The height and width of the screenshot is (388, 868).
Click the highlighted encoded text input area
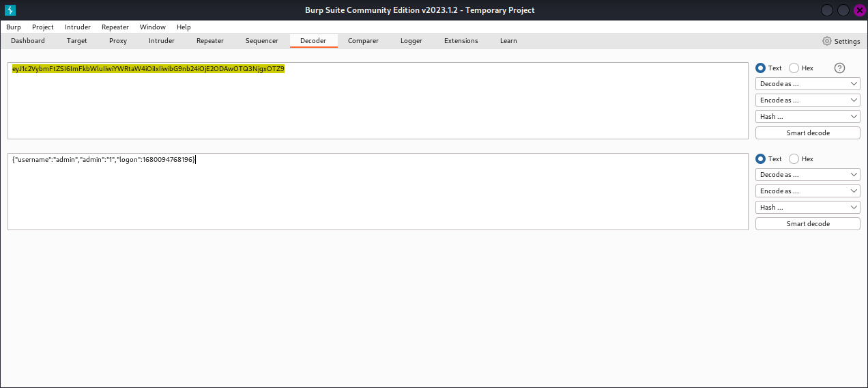pos(148,68)
